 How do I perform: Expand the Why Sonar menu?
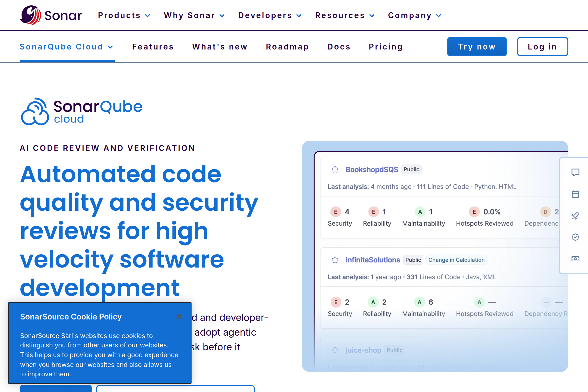click(194, 15)
